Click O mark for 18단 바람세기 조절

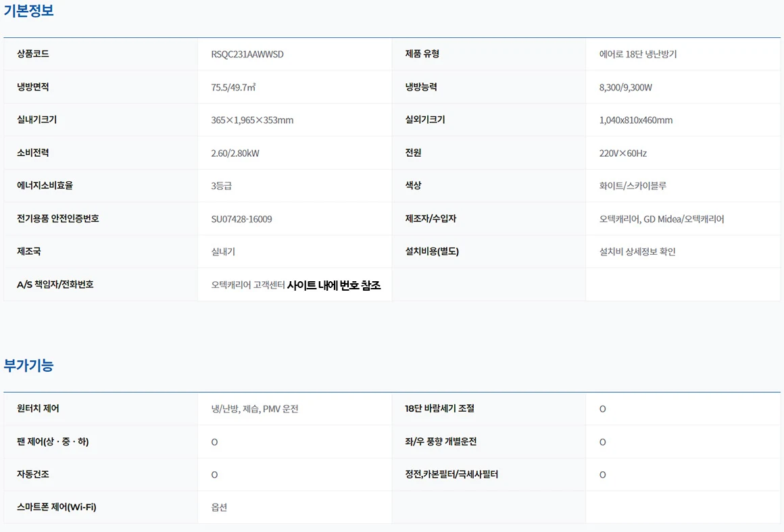[x=602, y=409]
